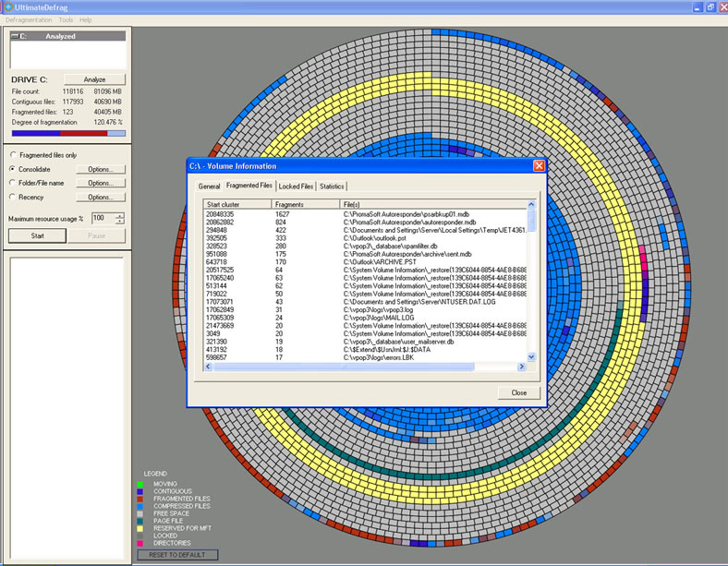728x566 pixels.
Task: Click the Reset to Default legend button
Action: [177, 555]
